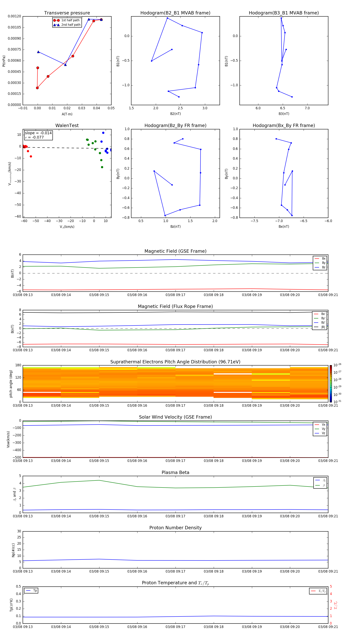351x644 pixels.
Task: Click the 'Transverse pressure' plot title
Action: click(x=67, y=13)
